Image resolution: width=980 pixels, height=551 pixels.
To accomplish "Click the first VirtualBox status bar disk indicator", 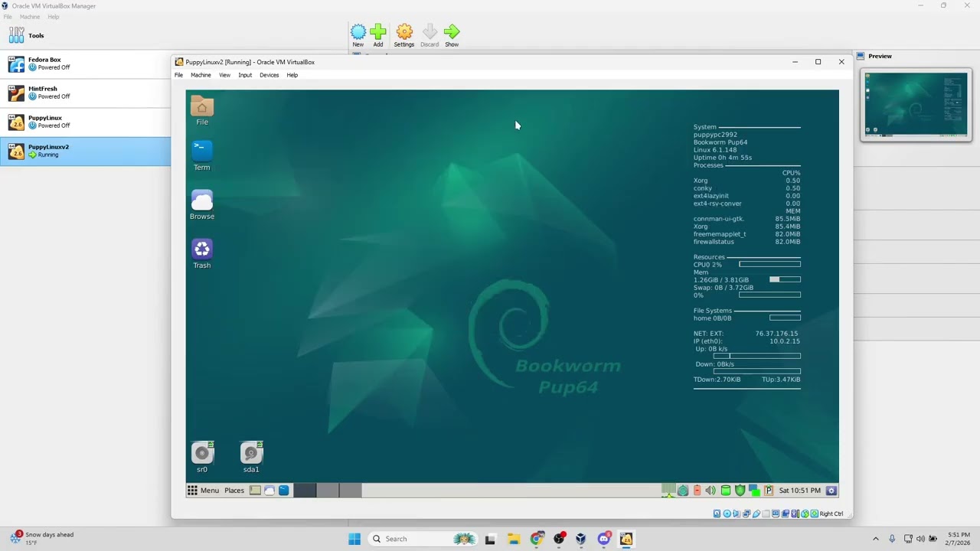I will 717,514.
